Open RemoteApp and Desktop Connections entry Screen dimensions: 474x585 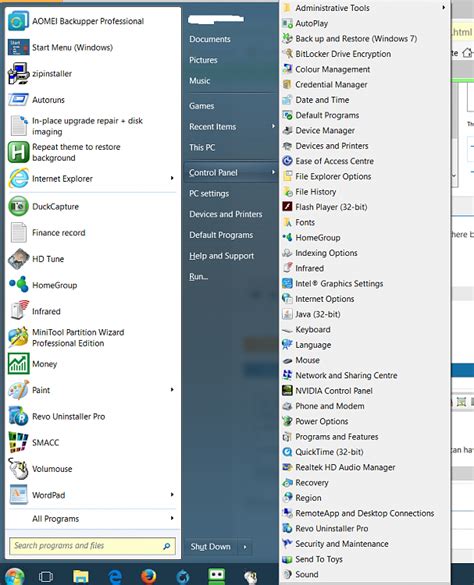pyautogui.click(x=365, y=513)
